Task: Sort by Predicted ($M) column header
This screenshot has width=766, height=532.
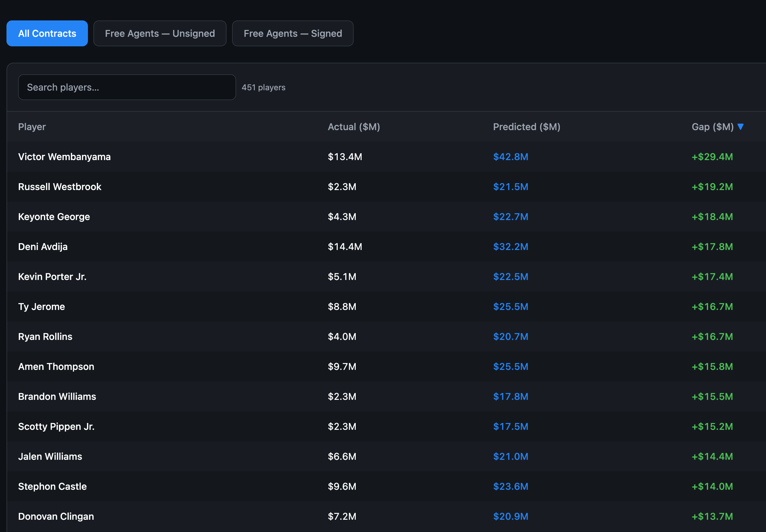Action: 526,127
